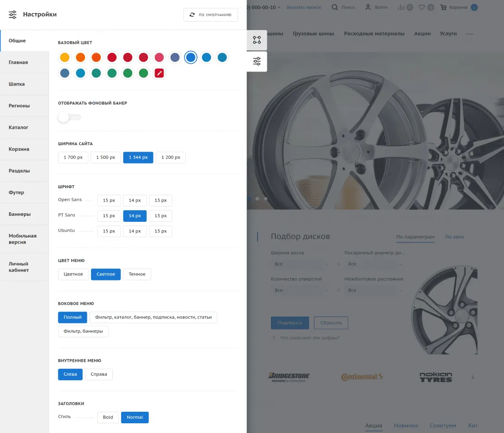The width and height of the screenshot is (504, 433).
Task: Click the Подобрать button
Action: [x=290, y=323]
